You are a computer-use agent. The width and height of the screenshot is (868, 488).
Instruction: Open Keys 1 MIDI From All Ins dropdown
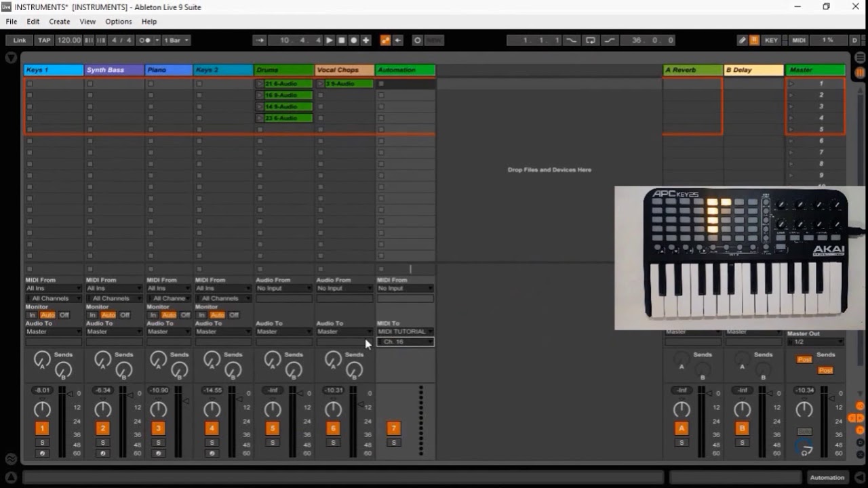click(x=54, y=289)
